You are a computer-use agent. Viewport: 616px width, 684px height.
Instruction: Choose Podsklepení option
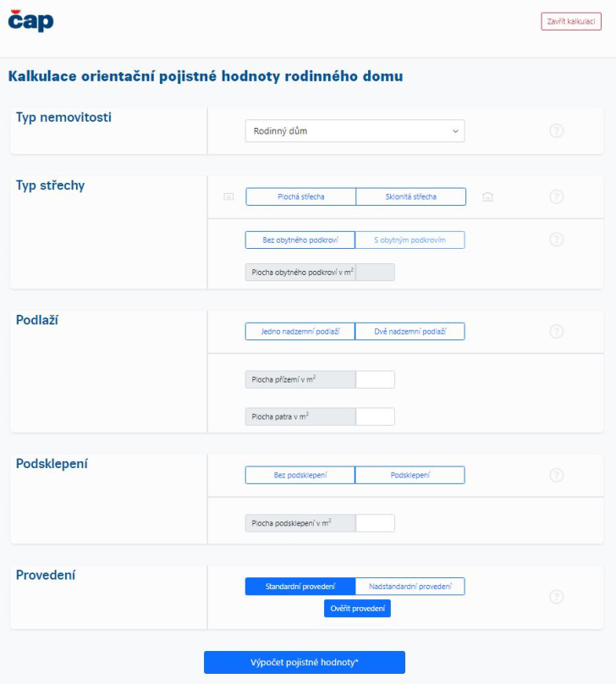[x=410, y=475]
